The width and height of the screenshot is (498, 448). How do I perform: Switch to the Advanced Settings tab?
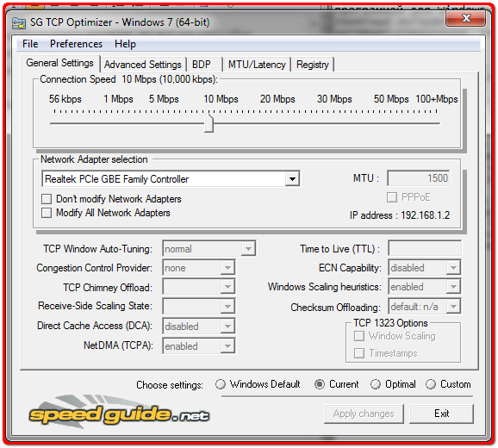(143, 65)
